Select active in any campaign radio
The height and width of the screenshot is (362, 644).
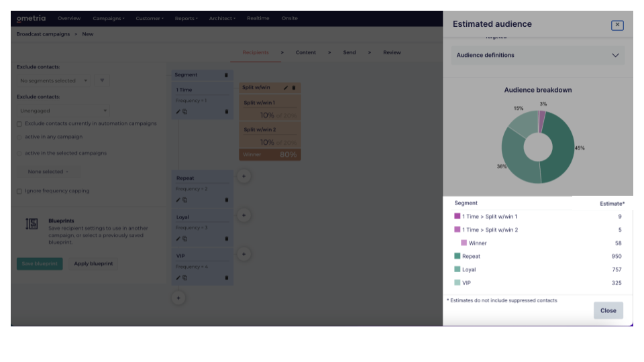(x=19, y=137)
